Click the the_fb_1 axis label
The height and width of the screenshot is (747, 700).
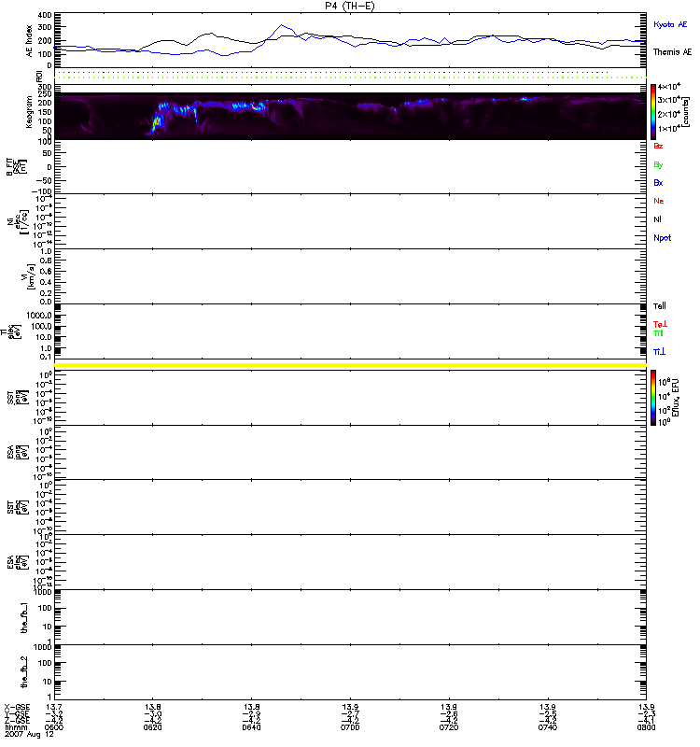pos(24,618)
